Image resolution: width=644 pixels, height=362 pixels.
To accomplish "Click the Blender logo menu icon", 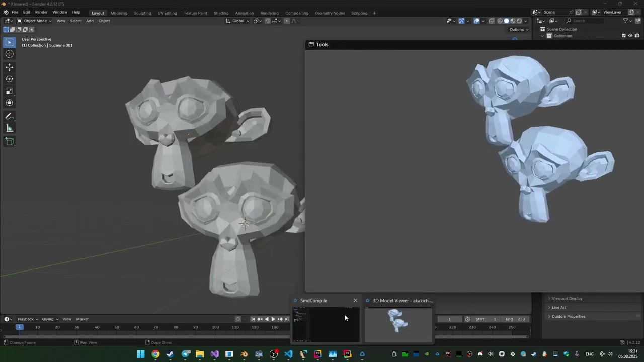I will click(6, 12).
